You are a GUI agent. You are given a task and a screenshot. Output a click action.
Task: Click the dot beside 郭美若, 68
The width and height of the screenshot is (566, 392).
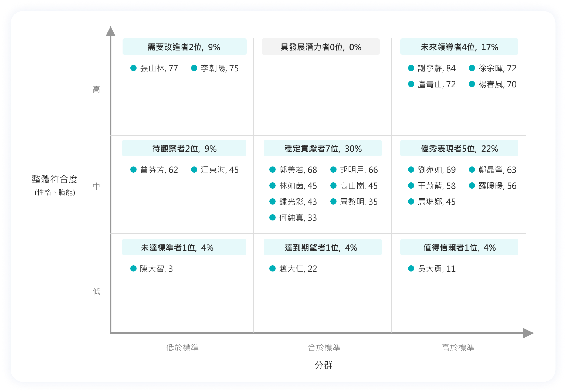coord(272,169)
